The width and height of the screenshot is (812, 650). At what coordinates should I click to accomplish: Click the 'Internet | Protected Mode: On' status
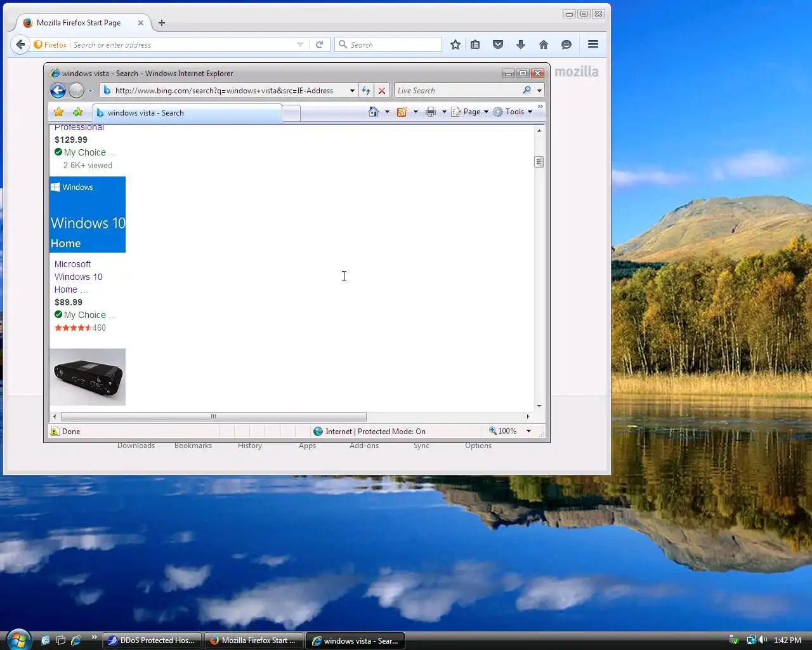(x=369, y=431)
